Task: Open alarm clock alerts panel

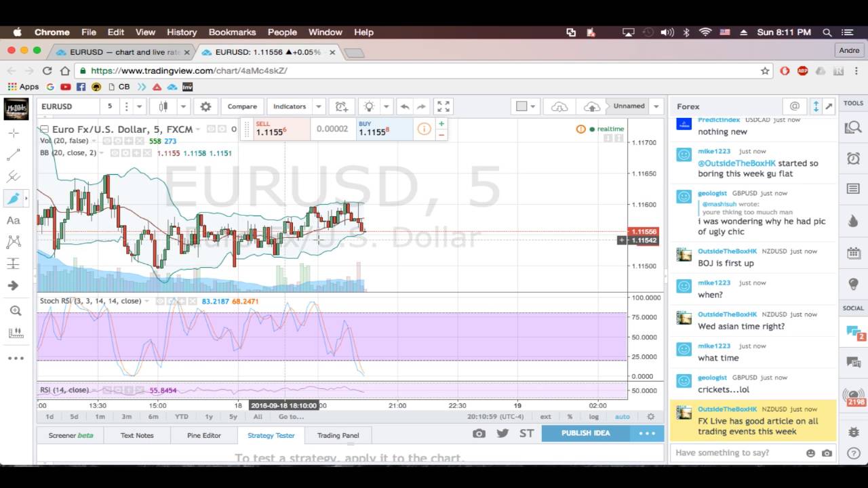Action: tap(853, 159)
